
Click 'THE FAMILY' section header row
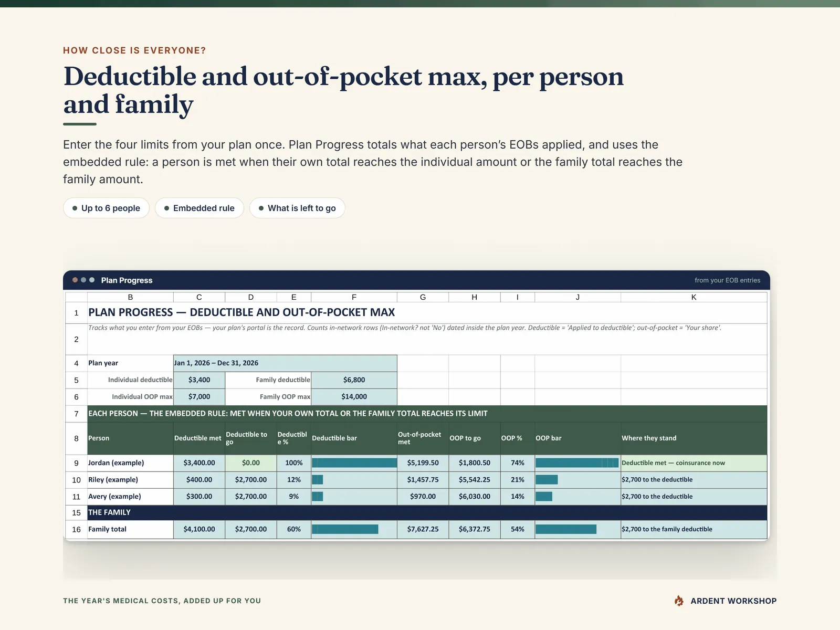(427, 512)
